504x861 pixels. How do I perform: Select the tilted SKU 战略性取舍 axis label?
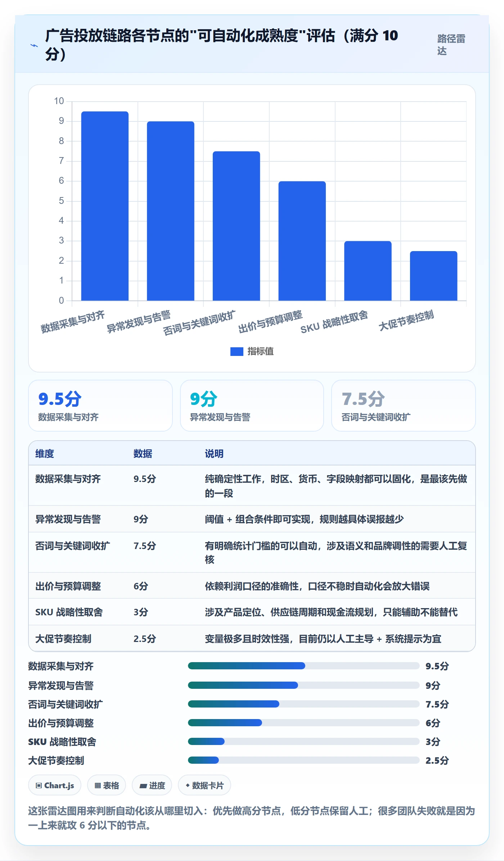click(334, 322)
